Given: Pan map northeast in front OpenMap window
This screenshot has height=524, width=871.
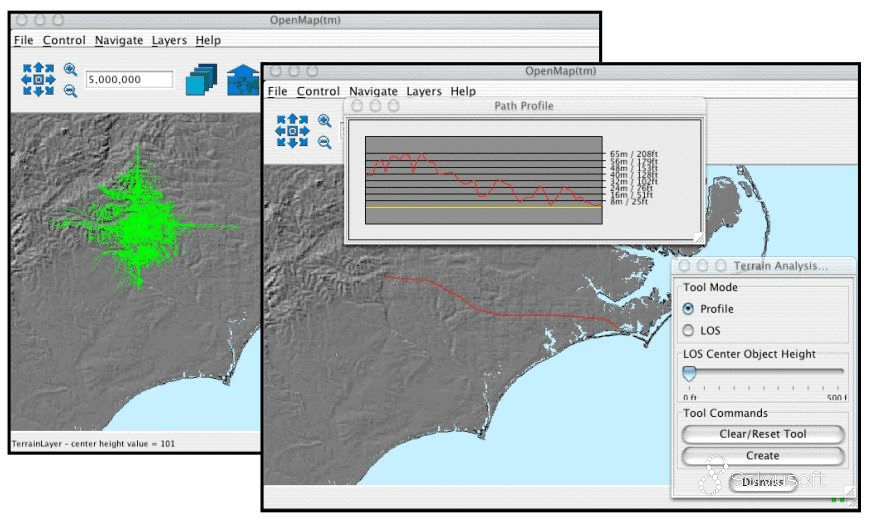Looking at the screenshot, I should [303, 119].
